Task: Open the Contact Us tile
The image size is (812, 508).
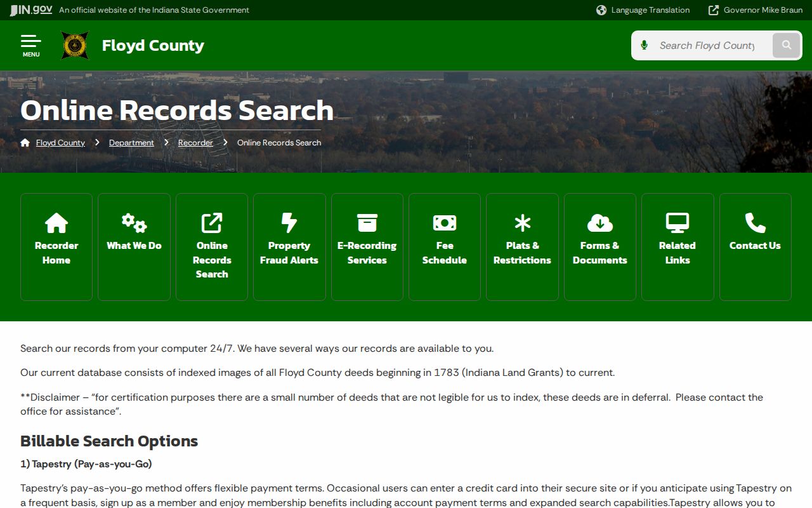Action: pyautogui.click(x=755, y=247)
